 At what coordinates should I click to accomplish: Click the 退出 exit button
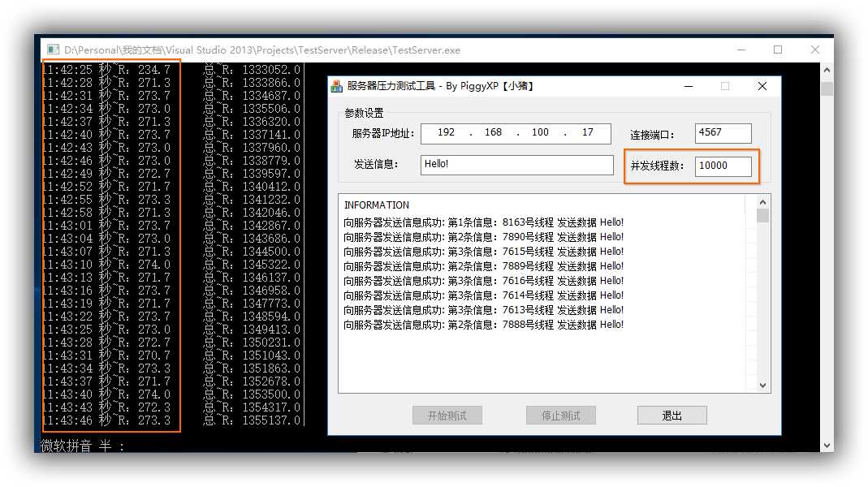672,416
